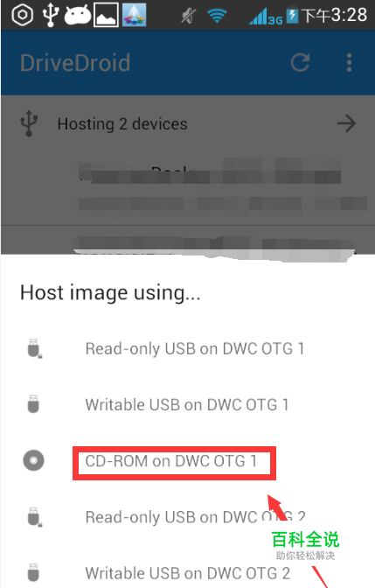
Task: Tap the picture notification icon in status bar
Action: coord(107,15)
